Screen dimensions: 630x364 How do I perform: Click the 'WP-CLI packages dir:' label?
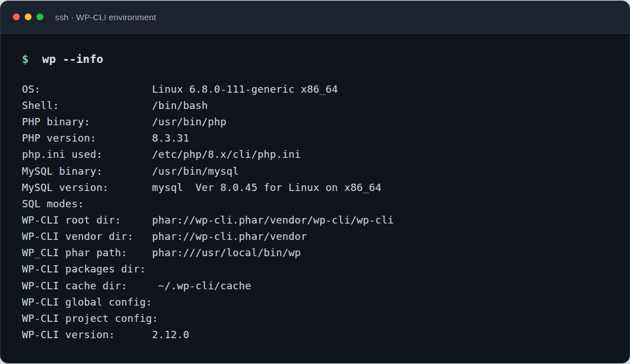(84, 269)
